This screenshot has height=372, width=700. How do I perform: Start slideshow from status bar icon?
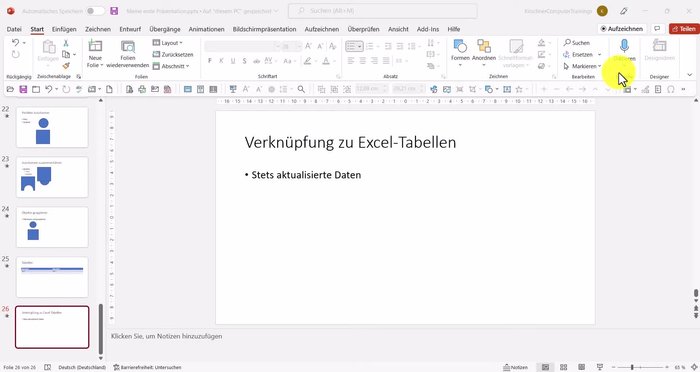point(599,367)
